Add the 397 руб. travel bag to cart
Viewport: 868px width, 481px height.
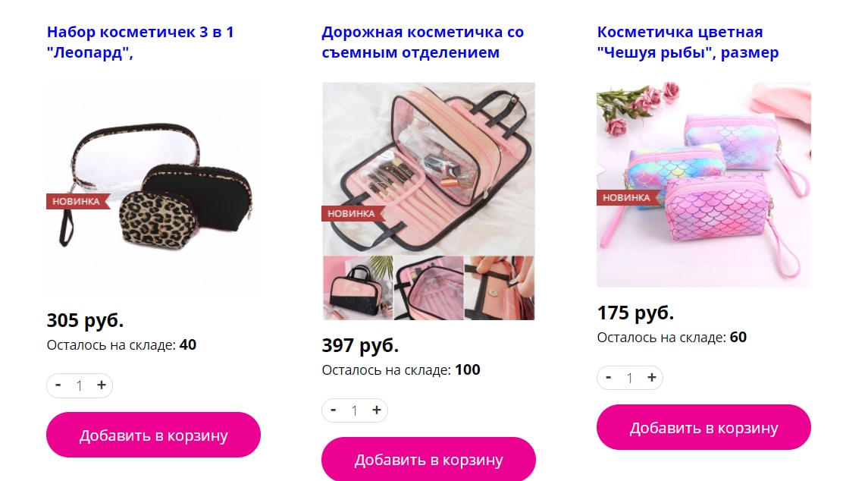(428, 460)
